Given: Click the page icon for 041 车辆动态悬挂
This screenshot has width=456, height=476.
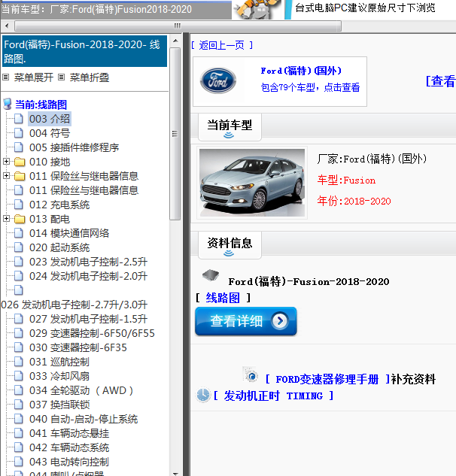Looking at the screenshot, I should pyautogui.click(x=19, y=433).
